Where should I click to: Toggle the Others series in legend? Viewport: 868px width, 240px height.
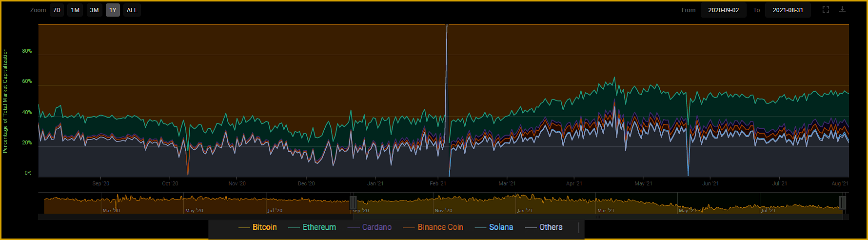(551, 227)
